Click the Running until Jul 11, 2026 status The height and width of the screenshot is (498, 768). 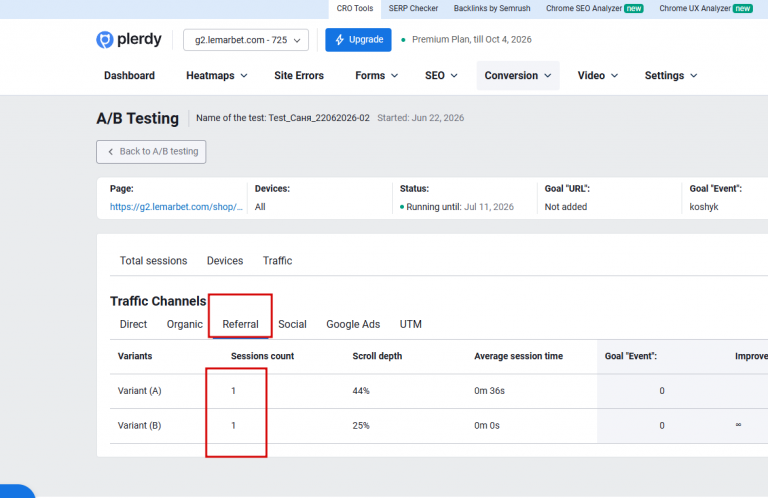coord(457,207)
